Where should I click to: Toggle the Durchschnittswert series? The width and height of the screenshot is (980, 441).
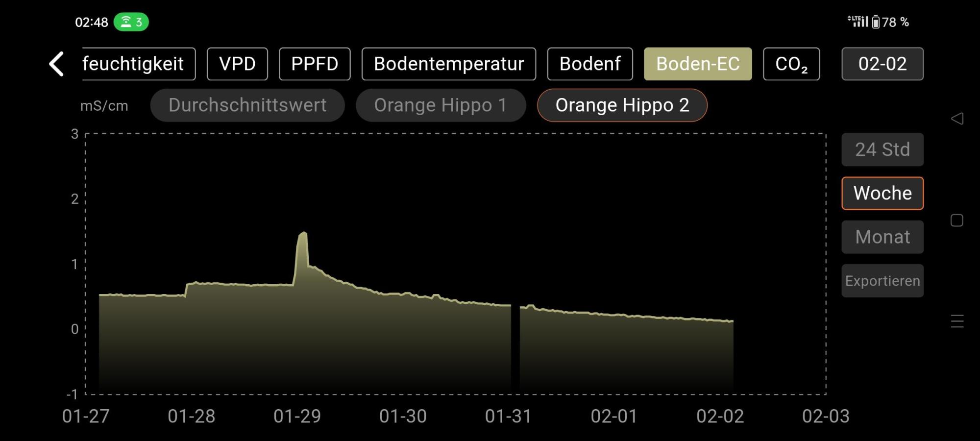click(247, 105)
